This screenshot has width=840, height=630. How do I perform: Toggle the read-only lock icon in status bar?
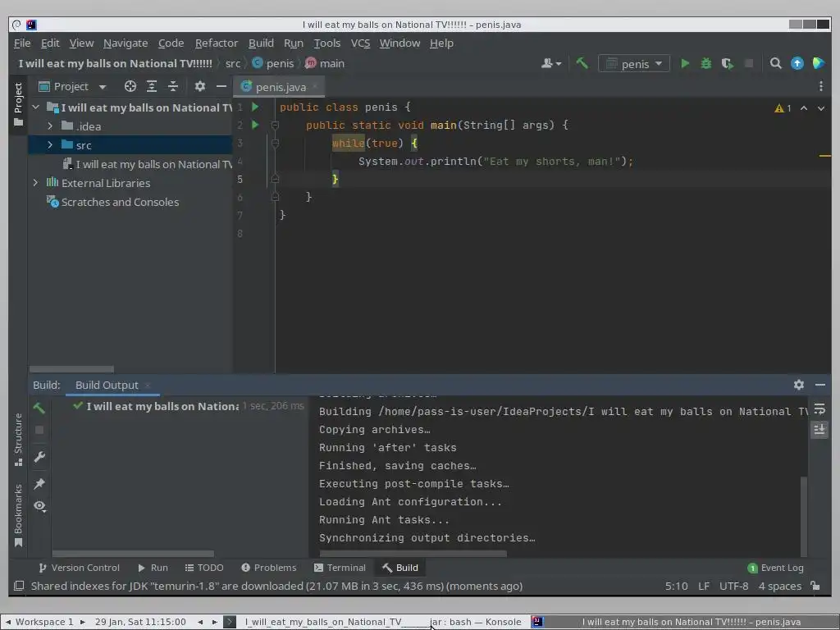tap(815, 586)
